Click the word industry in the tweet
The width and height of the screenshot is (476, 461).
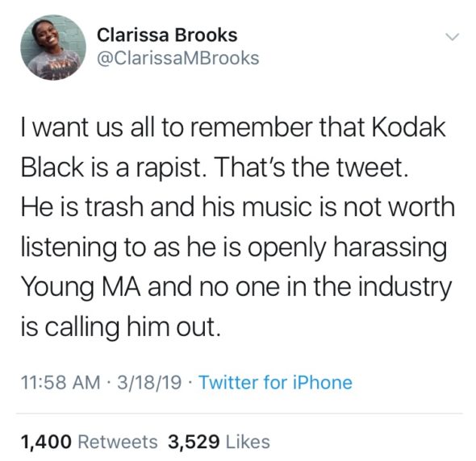[405, 289]
